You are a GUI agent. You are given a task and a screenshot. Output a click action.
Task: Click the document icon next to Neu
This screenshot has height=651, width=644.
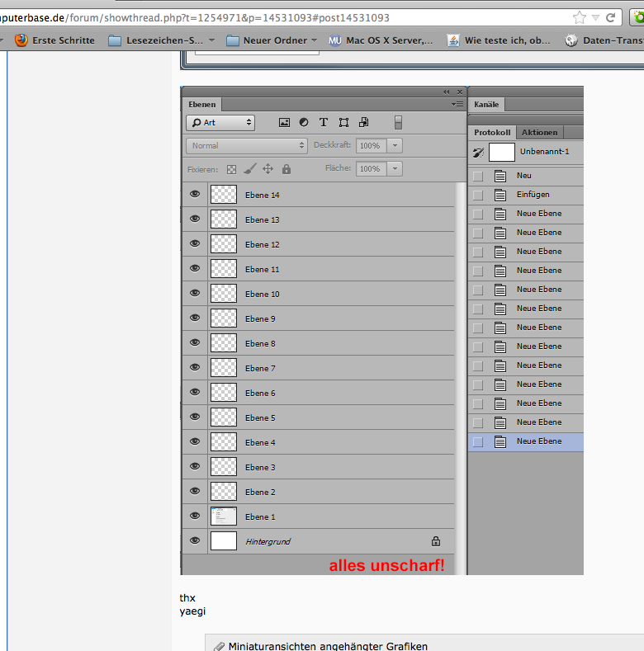click(x=500, y=176)
